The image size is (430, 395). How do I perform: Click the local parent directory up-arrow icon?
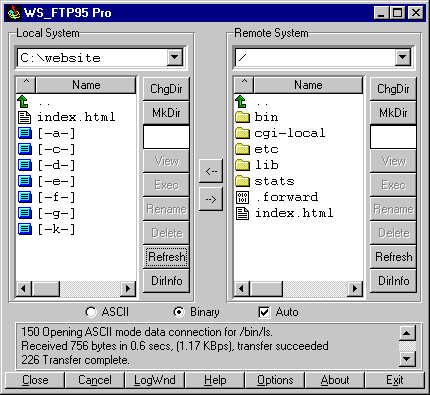(23, 101)
